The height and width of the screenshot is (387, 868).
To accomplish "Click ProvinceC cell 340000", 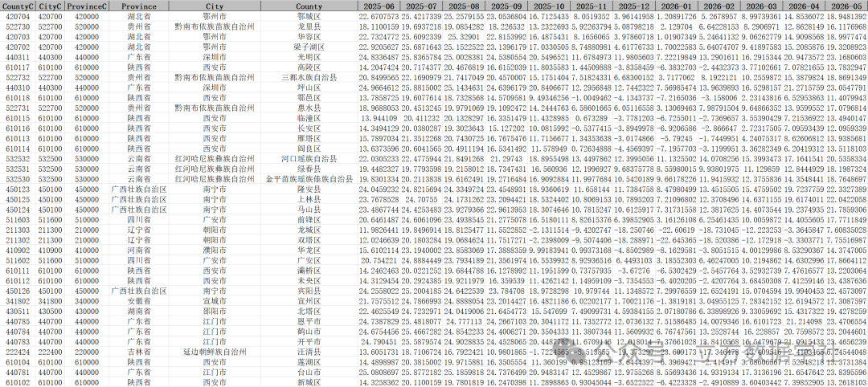I will click(x=86, y=301).
